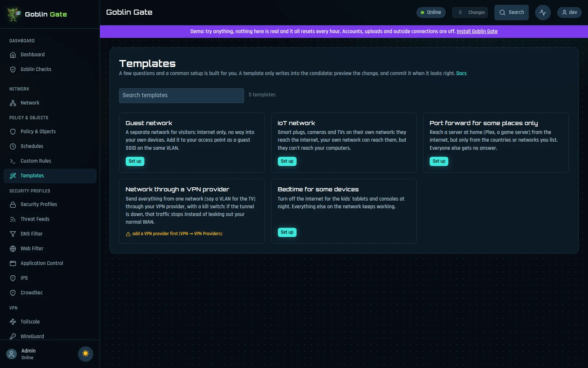Click the Online status indicator
The height and width of the screenshot is (368, 588).
coord(431,13)
